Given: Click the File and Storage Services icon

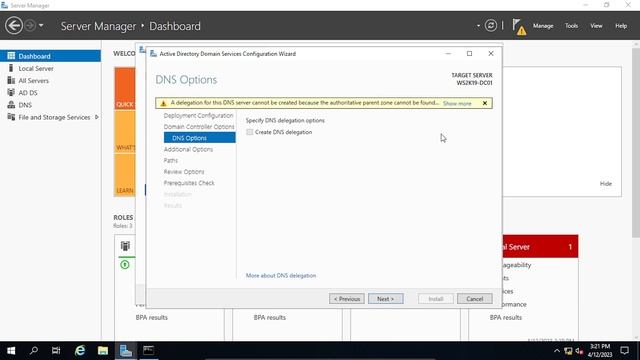Looking at the screenshot, I should click(x=11, y=117).
